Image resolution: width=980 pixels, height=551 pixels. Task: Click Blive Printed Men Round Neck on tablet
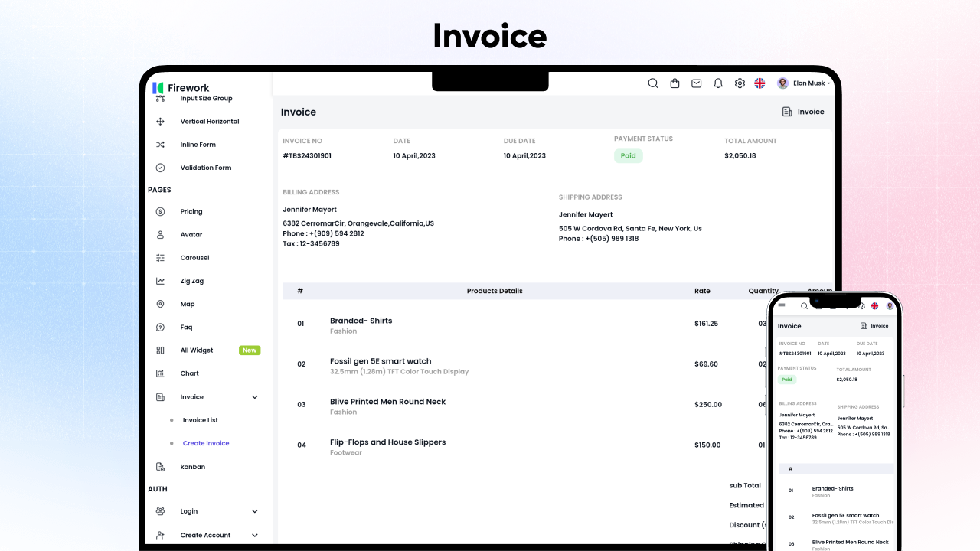387,402
